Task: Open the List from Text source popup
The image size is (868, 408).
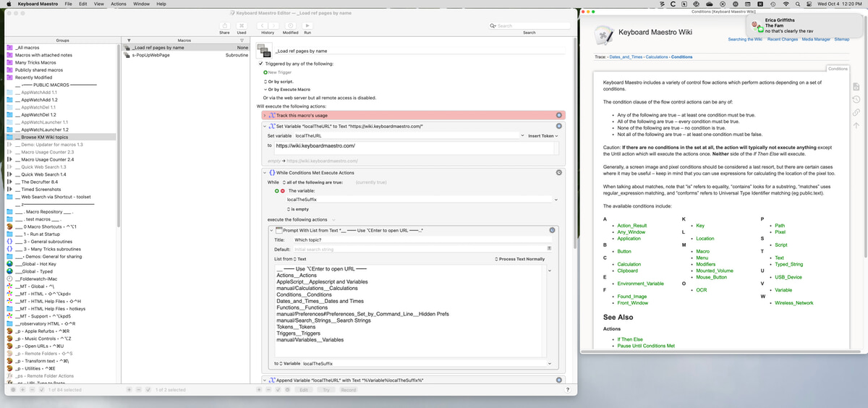Action: 299,259
